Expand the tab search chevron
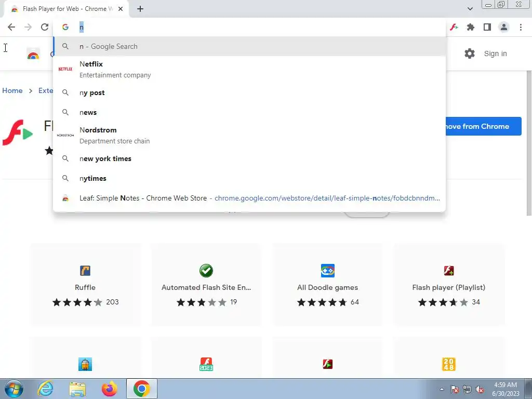 point(470,9)
